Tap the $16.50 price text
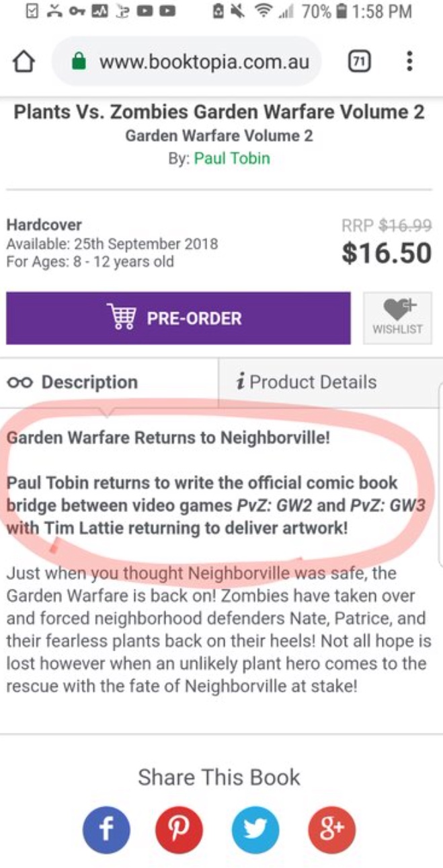The width and height of the screenshot is (443, 868). click(x=387, y=253)
